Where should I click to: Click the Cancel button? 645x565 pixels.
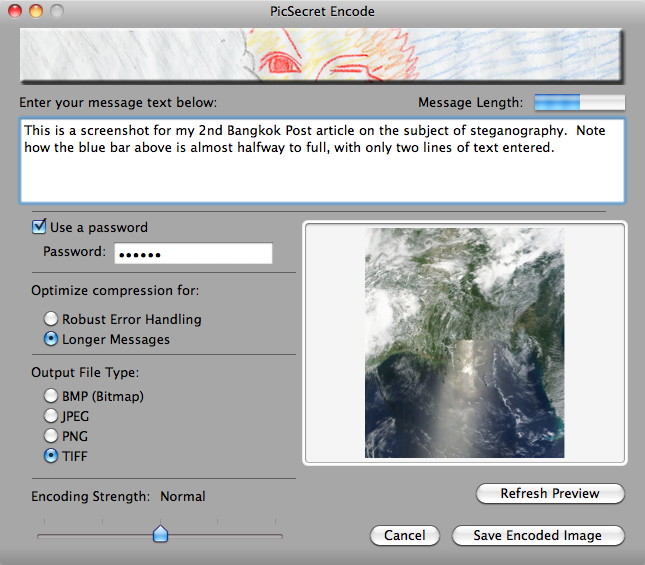[x=405, y=535]
